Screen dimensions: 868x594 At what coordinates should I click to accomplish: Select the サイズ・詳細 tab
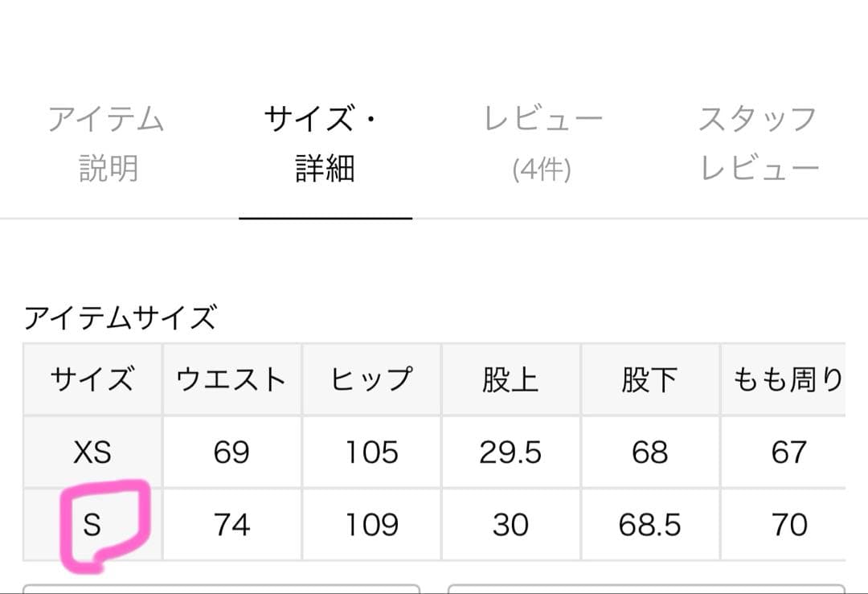[x=325, y=144]
